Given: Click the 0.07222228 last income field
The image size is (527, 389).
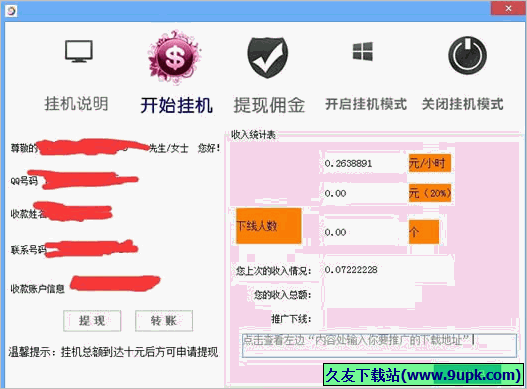Looking at the screenshot, I should pos(388,270).
